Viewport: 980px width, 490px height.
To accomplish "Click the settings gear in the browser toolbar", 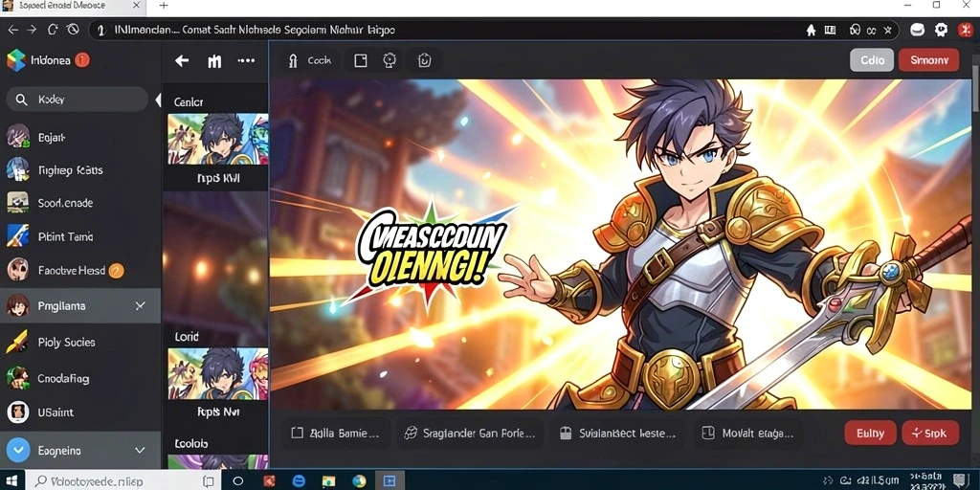I will (x=942, y=30).
